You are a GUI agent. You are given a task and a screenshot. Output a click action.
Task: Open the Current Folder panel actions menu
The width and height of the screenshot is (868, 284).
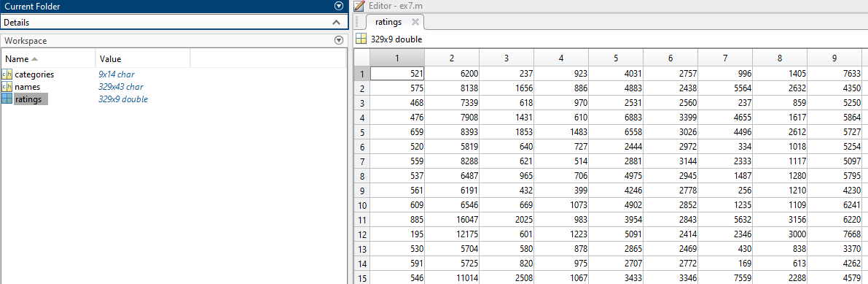[x=339, y=6]
